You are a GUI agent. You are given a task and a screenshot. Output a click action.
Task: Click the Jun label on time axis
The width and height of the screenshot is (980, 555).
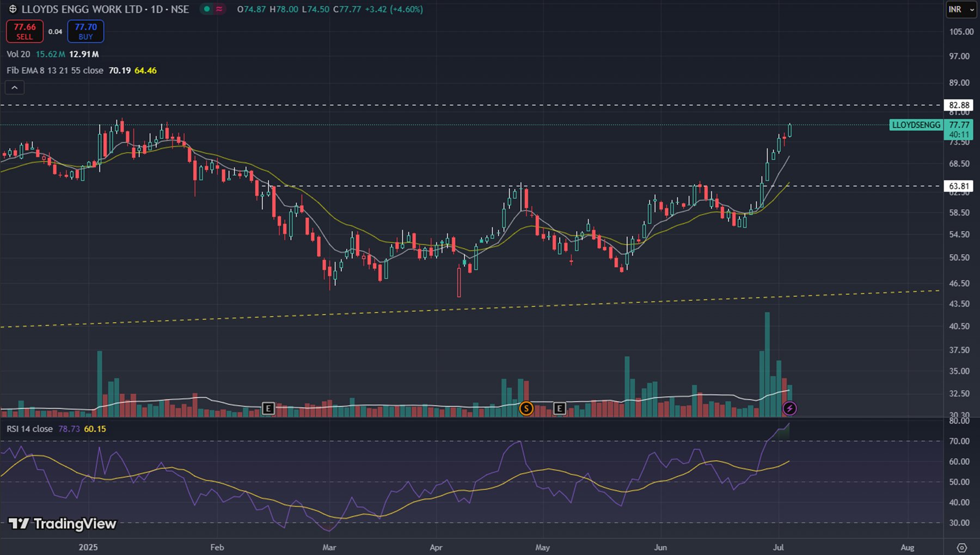tap(660, 547)
